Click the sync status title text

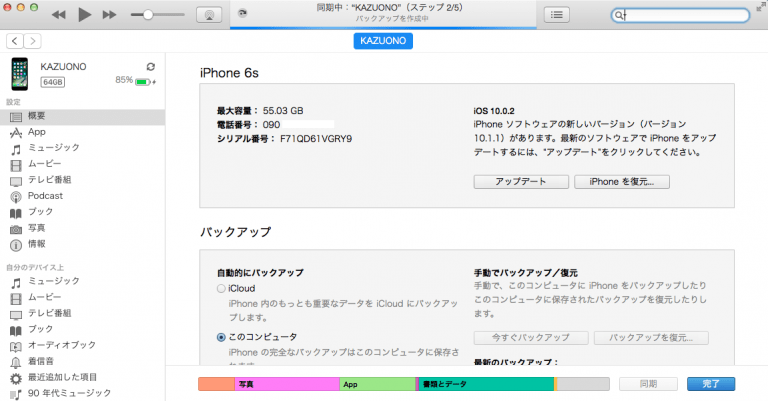pyautogui.click(x=389, y=7)
